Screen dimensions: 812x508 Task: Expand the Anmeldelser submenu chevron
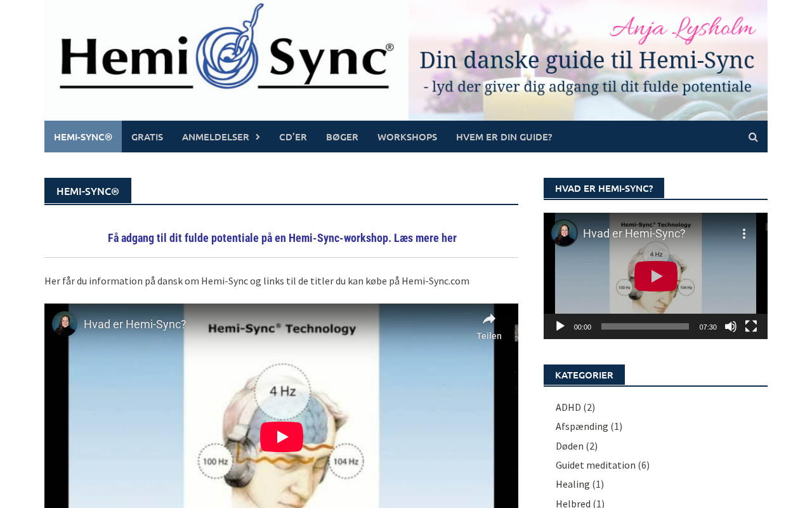click(258, 137)
